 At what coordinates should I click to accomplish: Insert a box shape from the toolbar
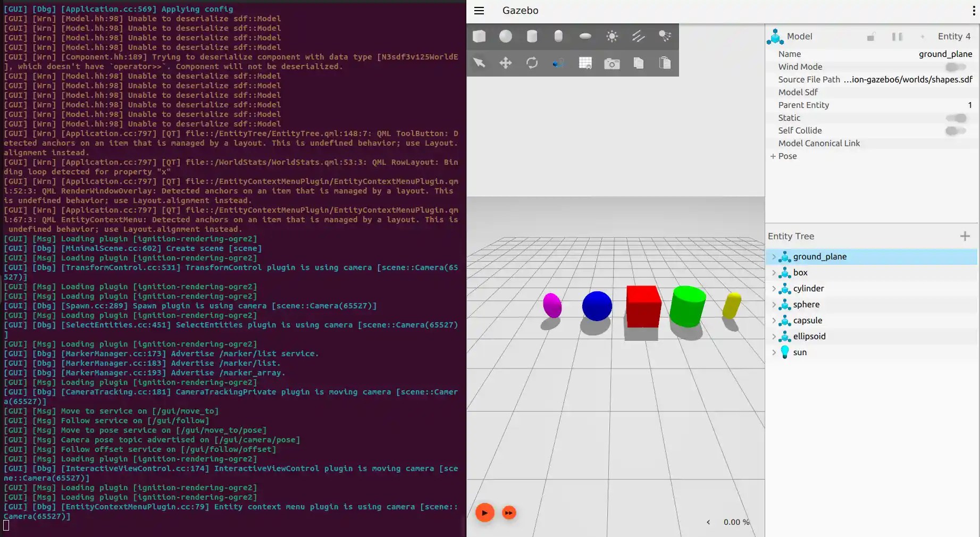pyautogui.click(x=479, y=36)
